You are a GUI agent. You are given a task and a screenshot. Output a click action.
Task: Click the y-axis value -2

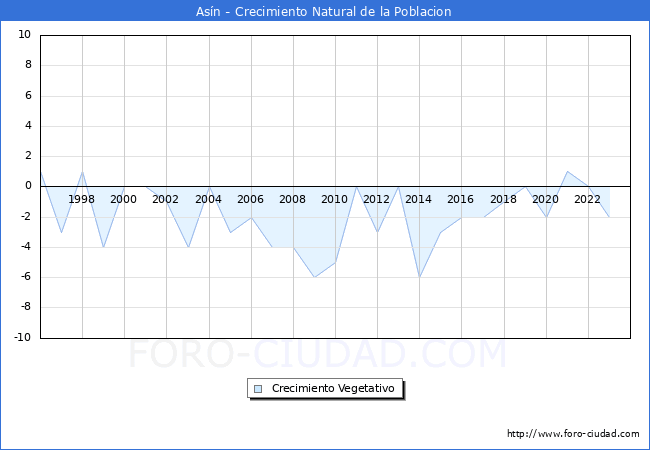[26, 216]
